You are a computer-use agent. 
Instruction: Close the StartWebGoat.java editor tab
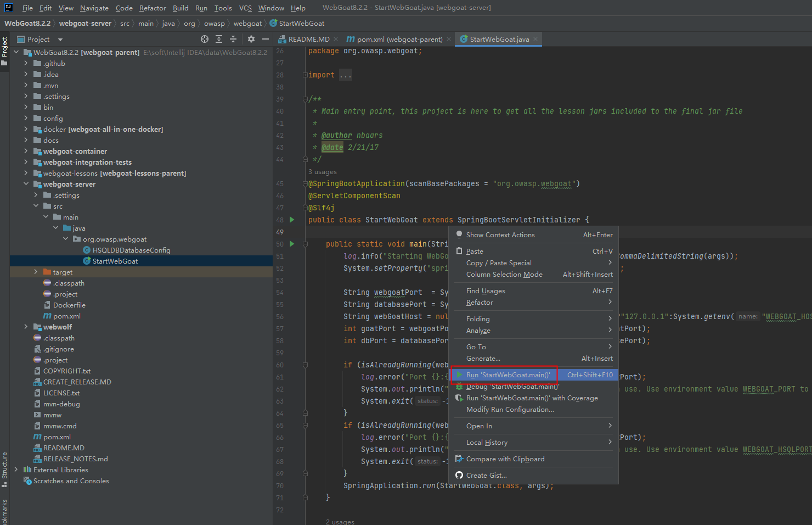535,39
